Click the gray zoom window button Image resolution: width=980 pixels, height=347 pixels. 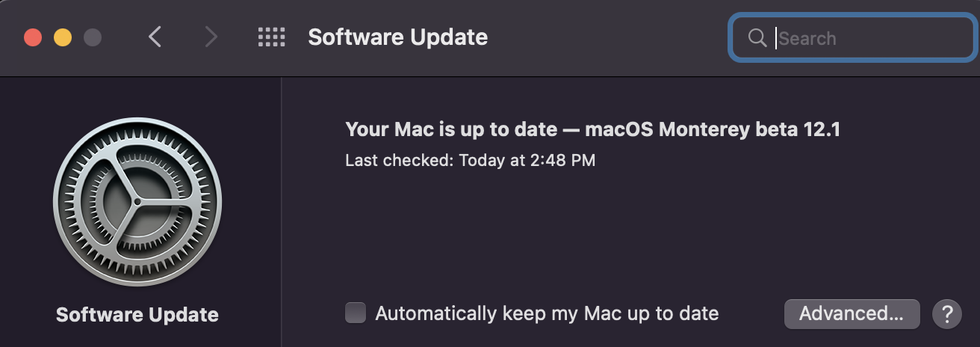tap(93, 37)
